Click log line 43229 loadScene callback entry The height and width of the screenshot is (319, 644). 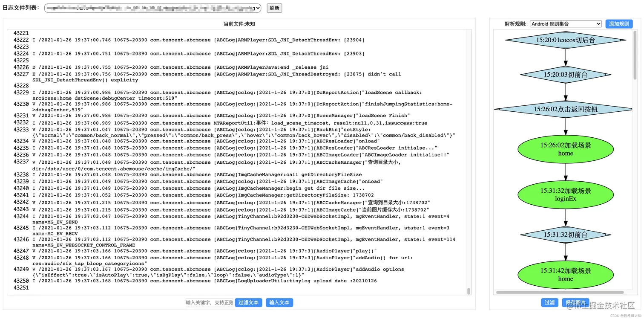click(x=227, y=95)
